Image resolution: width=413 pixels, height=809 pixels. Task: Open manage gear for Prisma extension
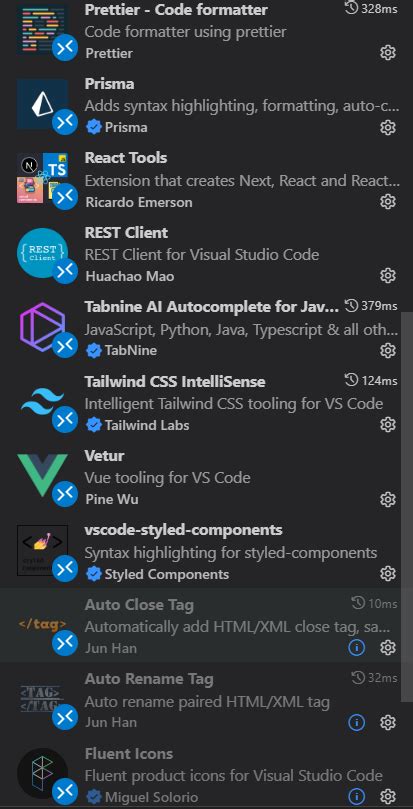(x=388, y=127)
